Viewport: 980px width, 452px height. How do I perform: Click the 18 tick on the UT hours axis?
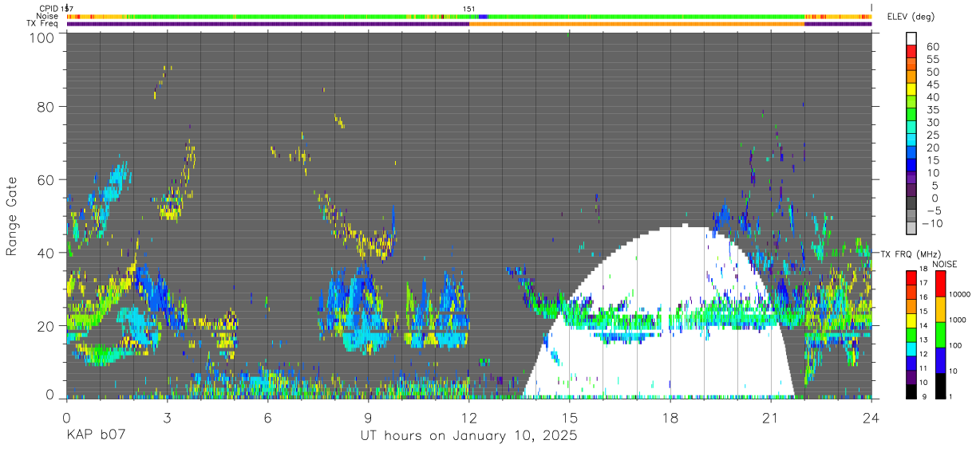click(670, 418)
